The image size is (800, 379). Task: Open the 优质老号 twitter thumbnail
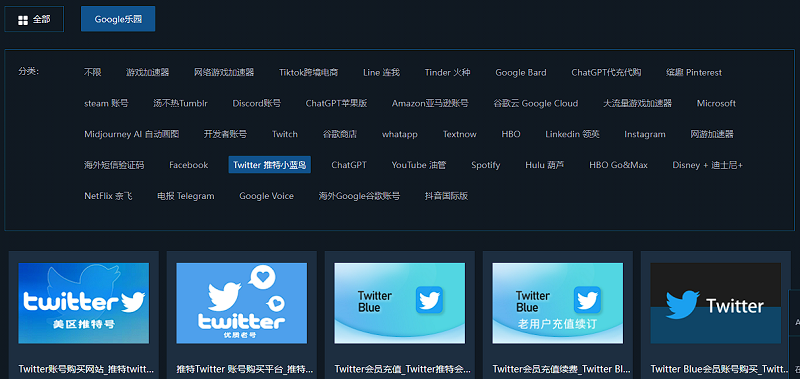point(242,303)
